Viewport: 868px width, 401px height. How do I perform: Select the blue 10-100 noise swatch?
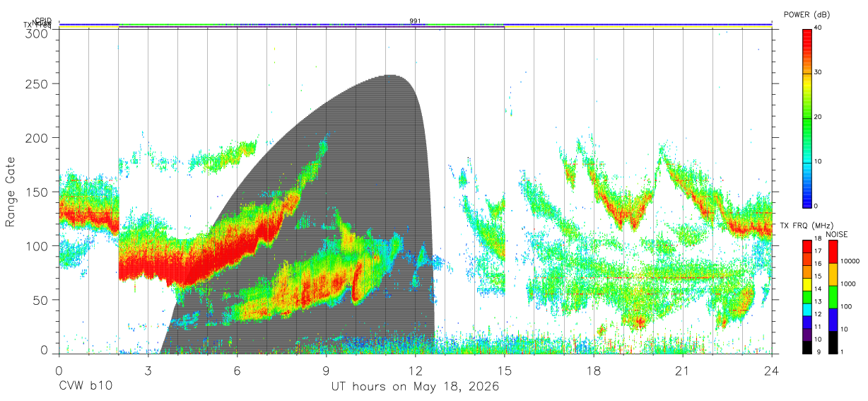(x=833, y=319)
